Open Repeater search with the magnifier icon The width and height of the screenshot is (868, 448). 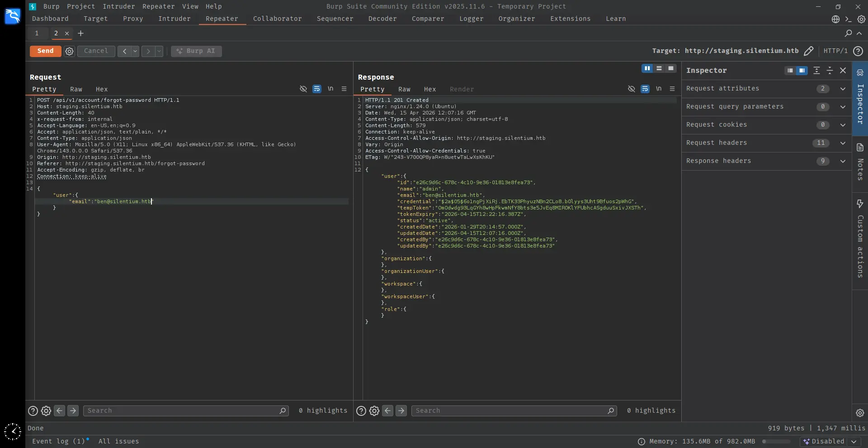[x=848, y=33]
